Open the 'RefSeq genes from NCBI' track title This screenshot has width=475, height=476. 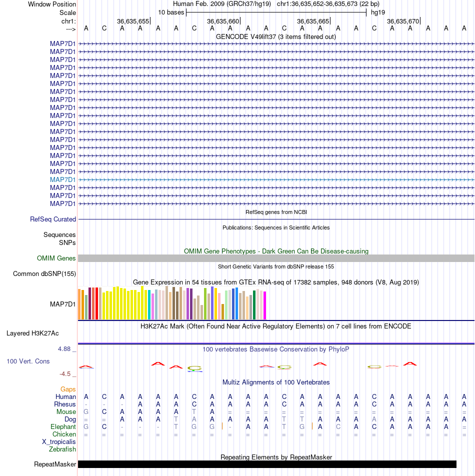(x=276, y=212)
